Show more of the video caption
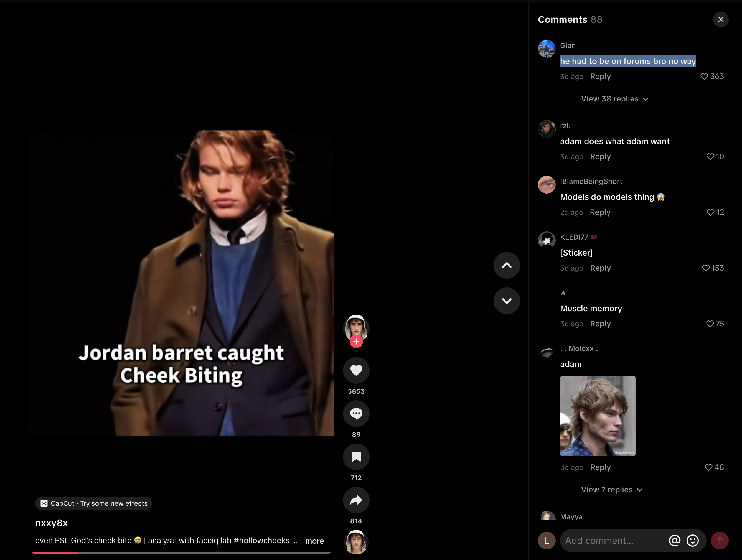 tap(314, 541)
